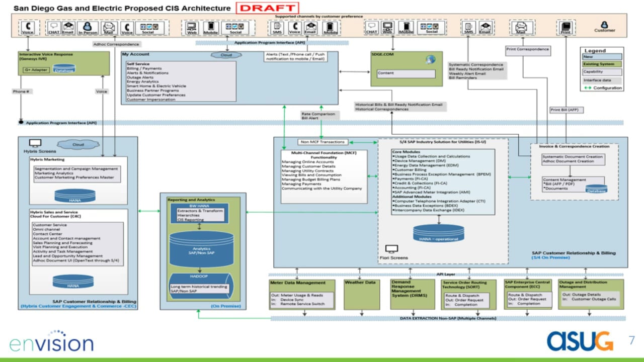
Task: Click the SMS icon in the two-item SMS/Email group
Action: click(469, 27)
